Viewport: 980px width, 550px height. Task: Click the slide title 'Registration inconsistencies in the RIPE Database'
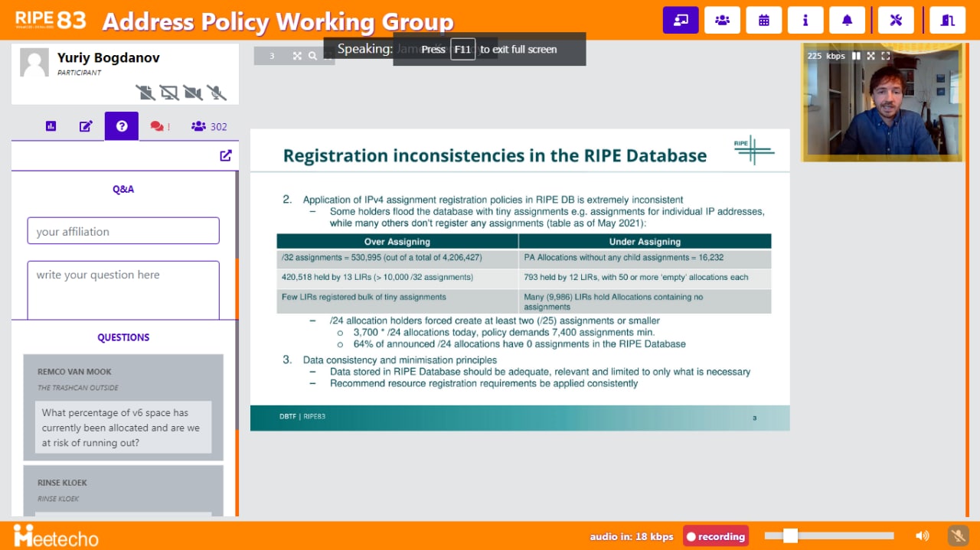[495, 155]
